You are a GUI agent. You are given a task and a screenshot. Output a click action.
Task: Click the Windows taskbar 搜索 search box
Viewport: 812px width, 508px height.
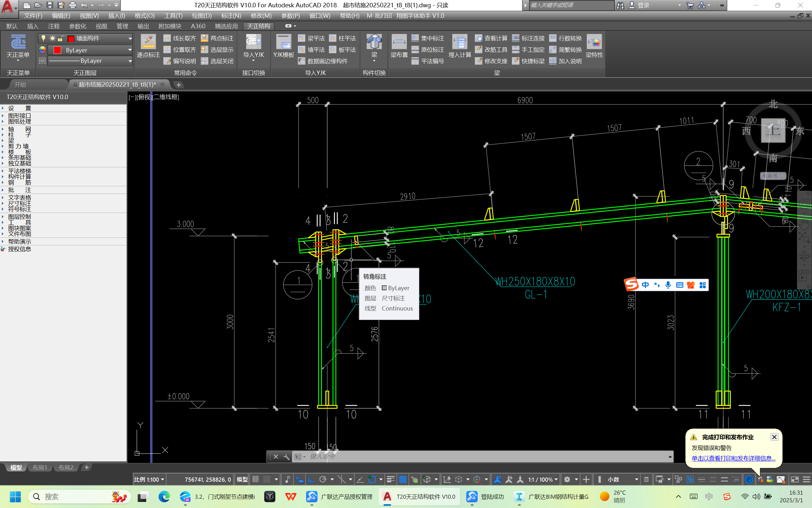coord(80,497)
